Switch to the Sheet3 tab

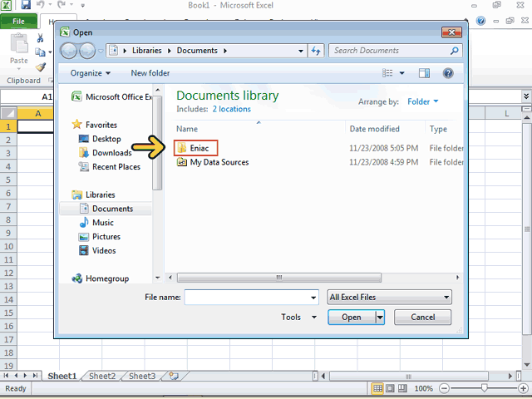click(x=142, y=376)
